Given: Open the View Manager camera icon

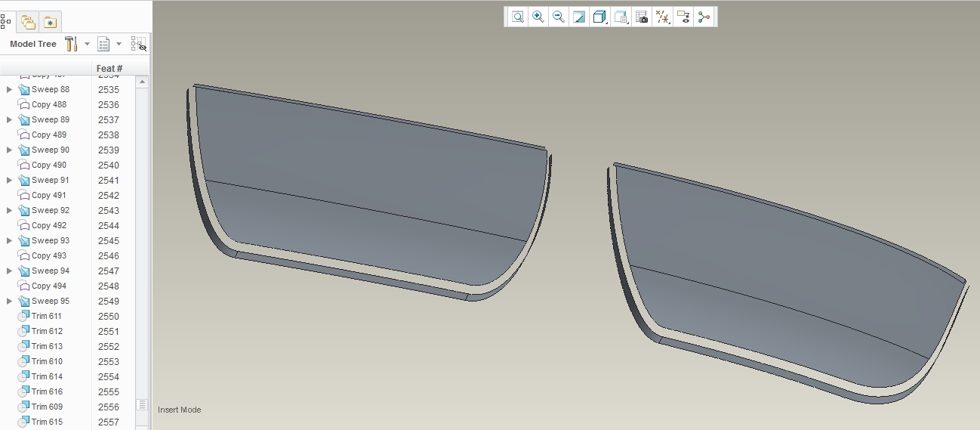Looking at the screenshot, I should (x=642, y=17).
